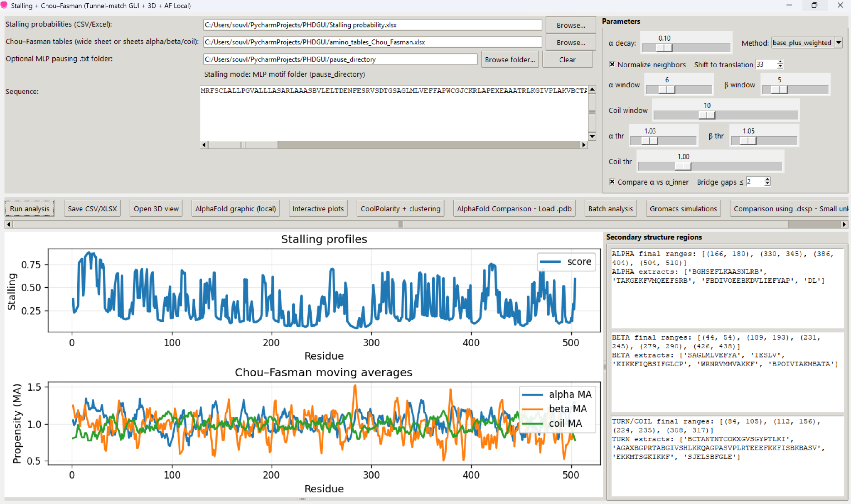Browse folder for MLP pausing .txt files
851x504 pixels.
click(x=509, y=59)
